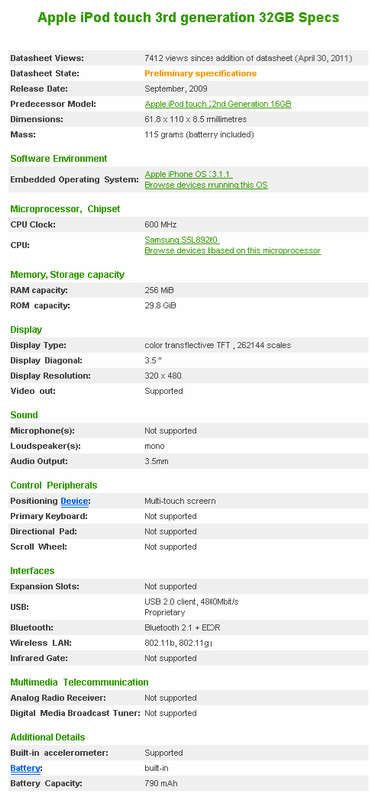Image resolution: width=375 pixels, height=800 pixels.
Task: Click Browse devices running this OS
Action: point(206,185)
